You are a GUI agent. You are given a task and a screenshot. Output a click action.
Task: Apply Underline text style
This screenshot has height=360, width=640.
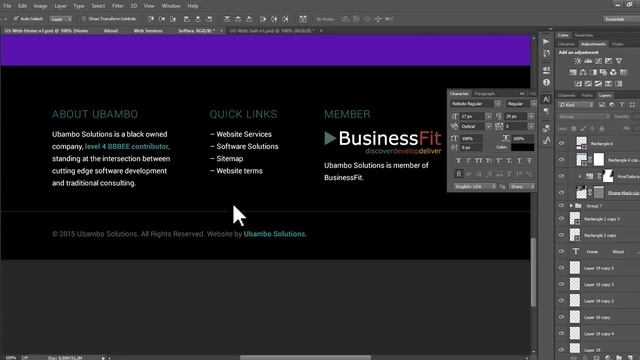pyautogui.click(x=519, y=161)
